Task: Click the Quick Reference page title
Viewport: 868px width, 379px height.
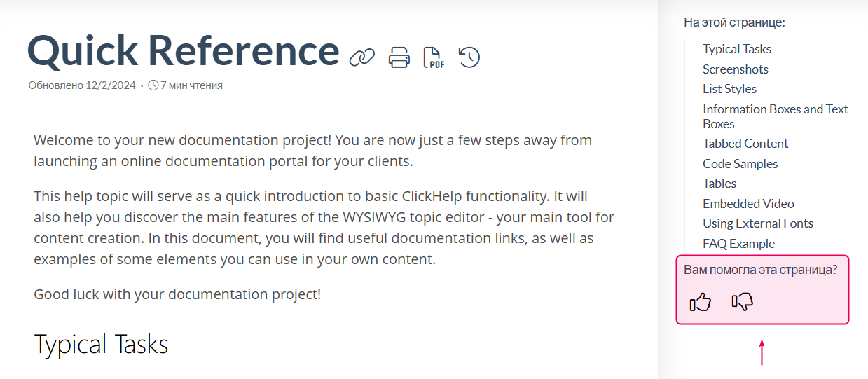Action: [183, 50]
